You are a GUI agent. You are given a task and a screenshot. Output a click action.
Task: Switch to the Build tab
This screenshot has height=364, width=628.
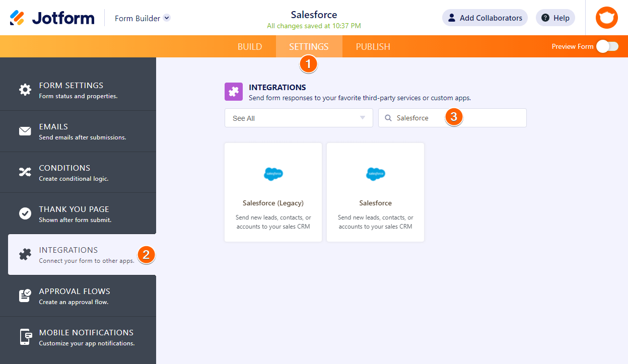coord(250,47)
